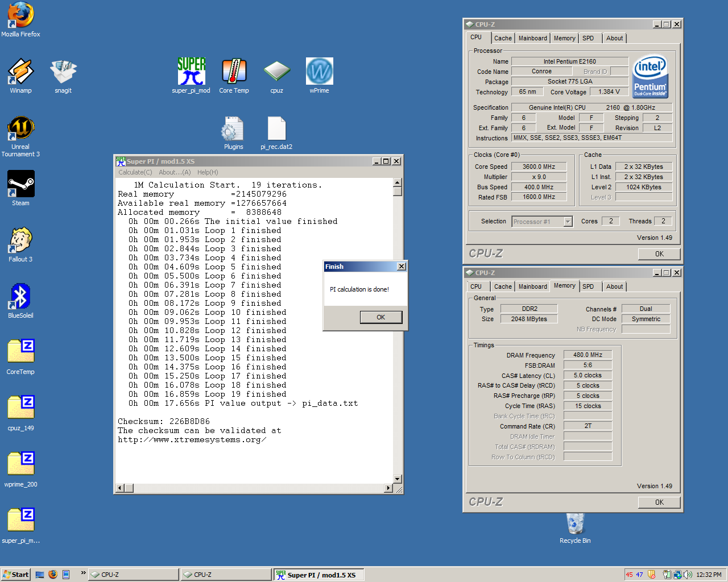Switch to SPD tab in upper CPU-Z

coord(588,38)
